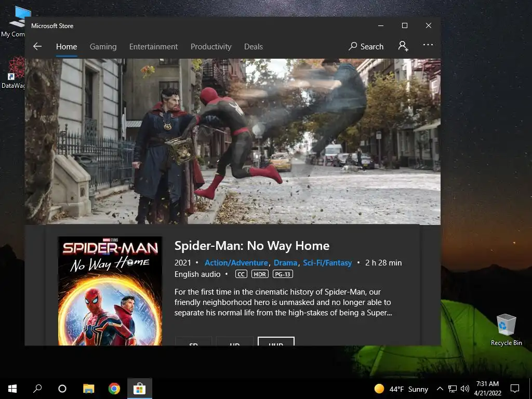
Task: Click the network icon in the tray
Action: pos(453,389)
